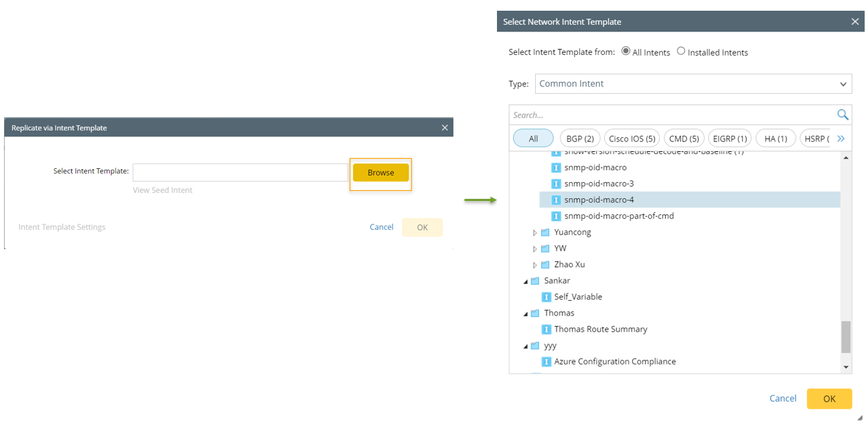Screen dimensions: 868x422
Task: Select the Installed Intents radio button
Action: click(681, 52)
